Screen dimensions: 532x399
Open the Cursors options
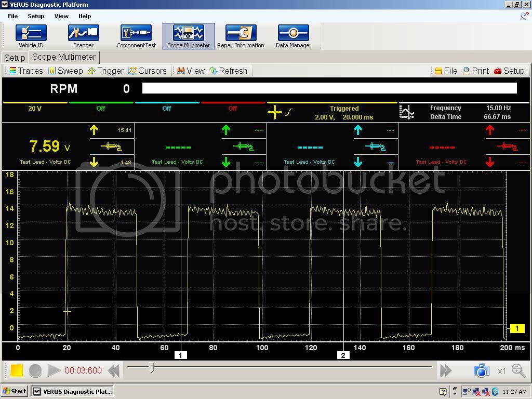[148, 71]
